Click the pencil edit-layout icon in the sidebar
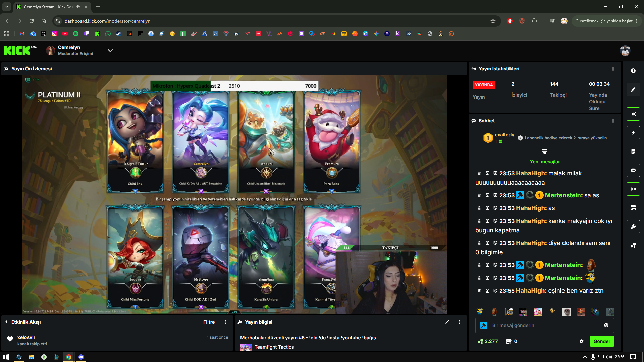Viewport: 644px width, 362px height. 633,89
